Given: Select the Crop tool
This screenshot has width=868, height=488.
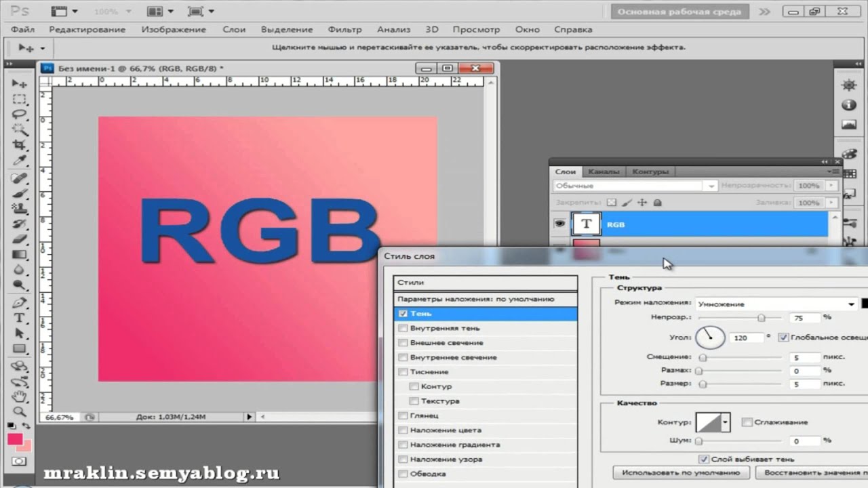Looking at the screenshot, I should coord(20,145).
